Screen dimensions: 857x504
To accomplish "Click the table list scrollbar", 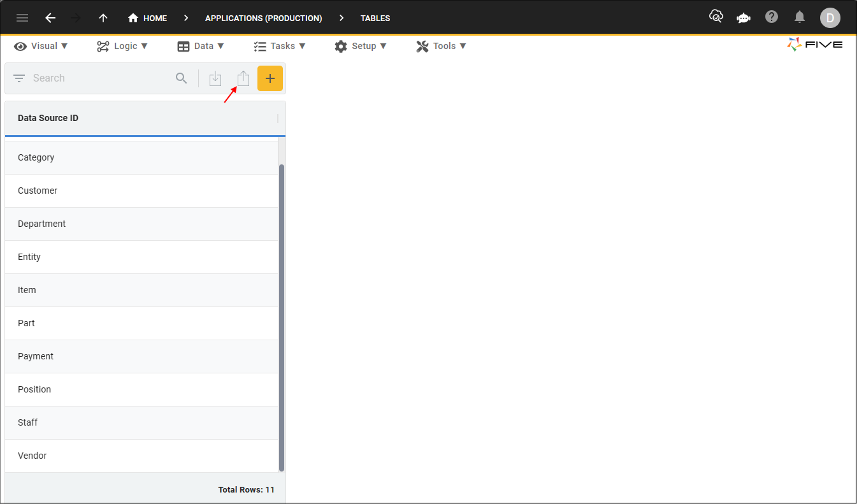I will click(x=282, y=317).
